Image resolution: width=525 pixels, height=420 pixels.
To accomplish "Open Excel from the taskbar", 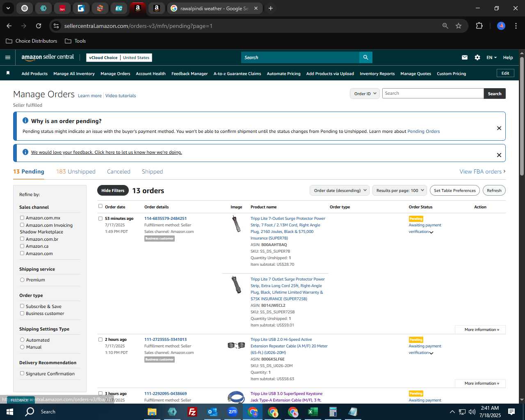I will [313, 412].
